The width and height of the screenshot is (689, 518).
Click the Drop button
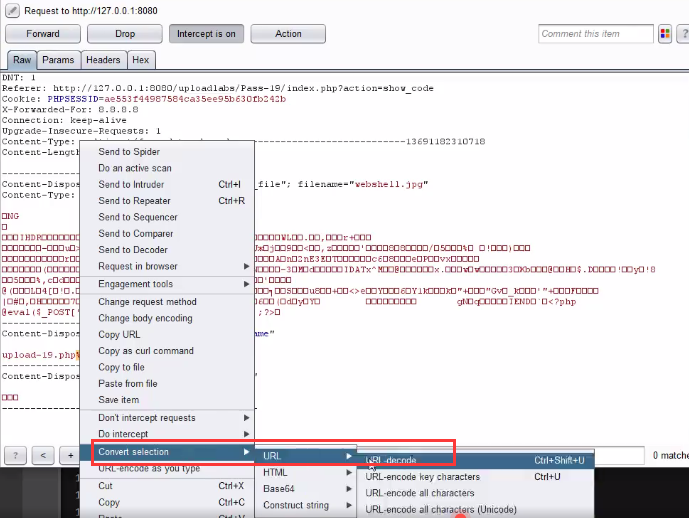tap(125, 34)
